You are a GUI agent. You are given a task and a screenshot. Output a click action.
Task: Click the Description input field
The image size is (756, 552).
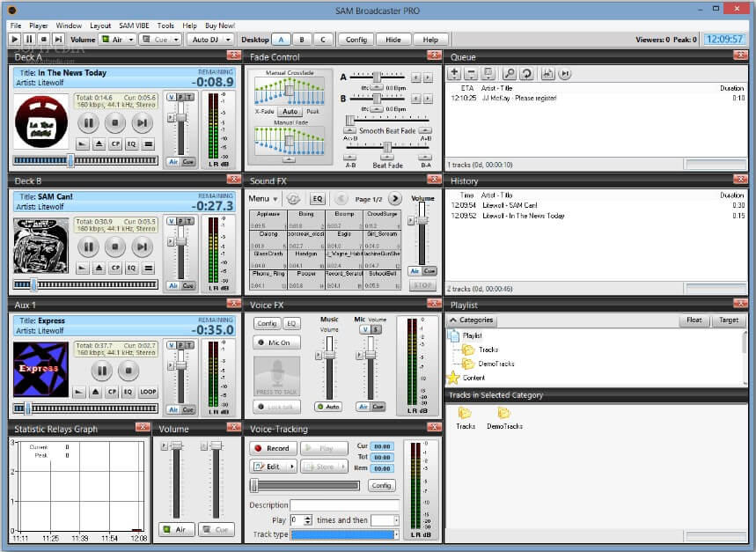point(344,505)
